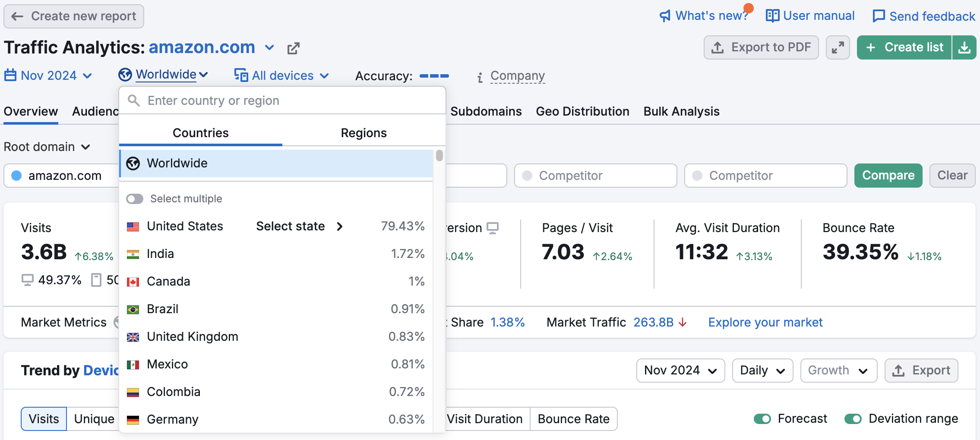Expand the amazon.com domain dropdown chevron

click(x=269, y=47)
